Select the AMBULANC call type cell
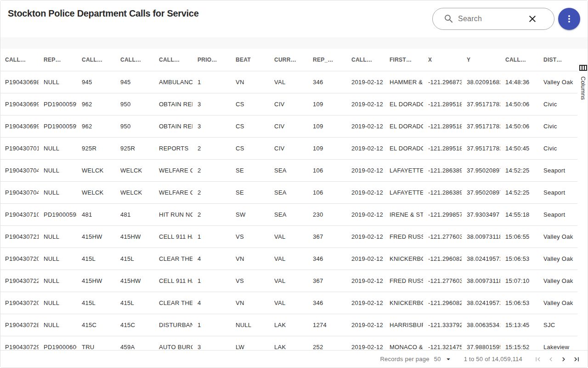This screenshot has width=588, height=368. click(x=175, y=82)
